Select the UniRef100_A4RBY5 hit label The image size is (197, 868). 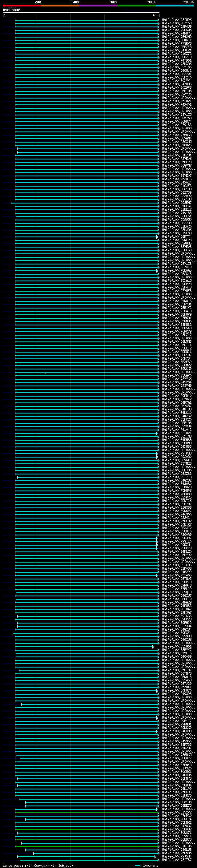[177, 33]
